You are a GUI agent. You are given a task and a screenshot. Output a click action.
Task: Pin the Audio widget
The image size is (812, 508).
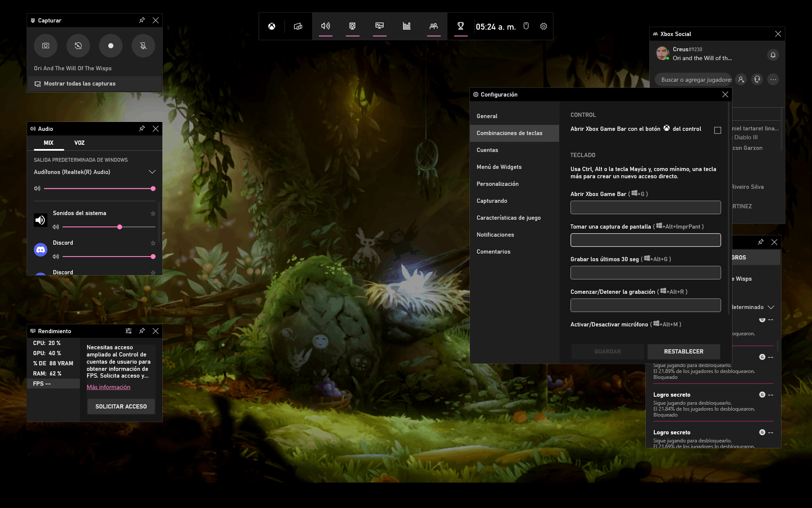pos(142,129)
